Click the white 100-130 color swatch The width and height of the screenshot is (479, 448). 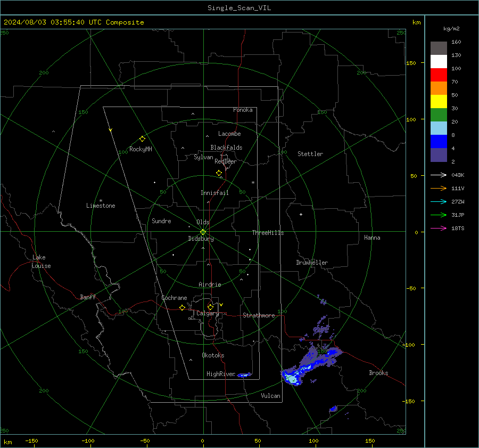coord(439,62)
